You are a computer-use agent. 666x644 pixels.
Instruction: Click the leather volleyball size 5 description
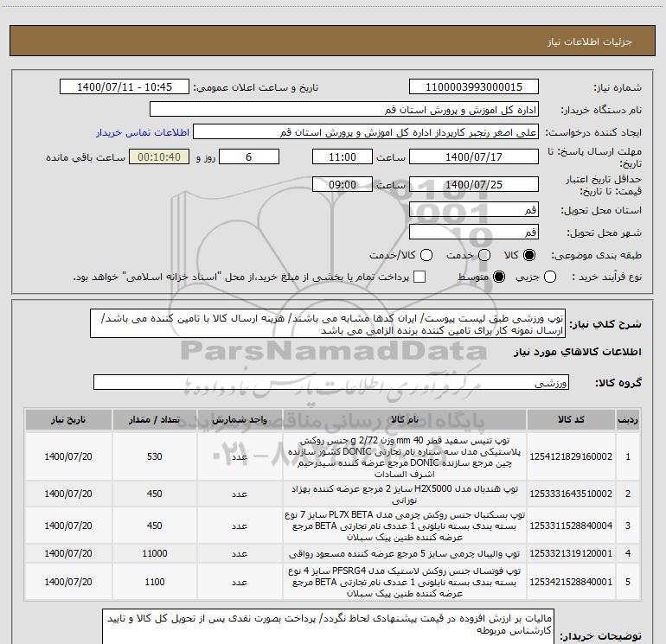(x=405, y=553)
